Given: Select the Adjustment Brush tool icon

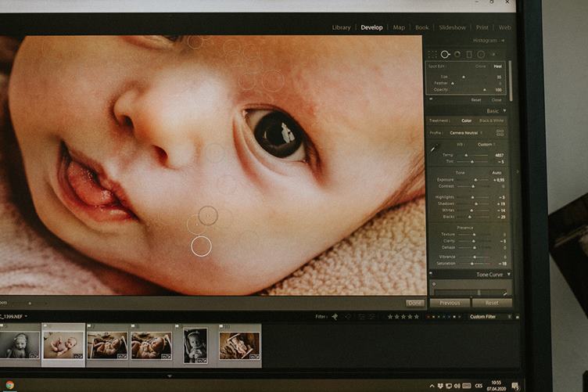Looking at the screenshot, I should 494,55.
